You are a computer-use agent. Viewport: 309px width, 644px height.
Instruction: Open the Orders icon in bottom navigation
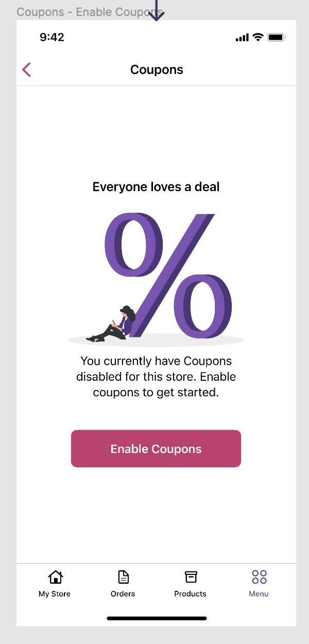(x=123, y=577)
